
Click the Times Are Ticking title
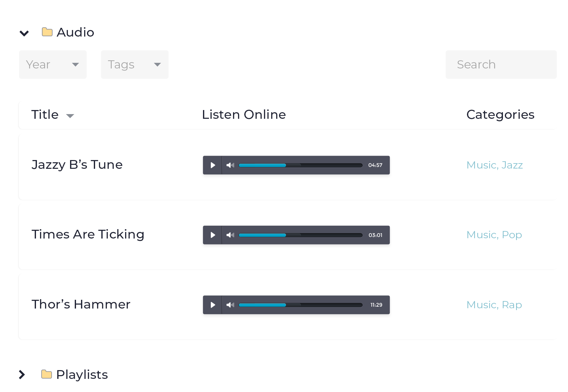coord(88,234)
